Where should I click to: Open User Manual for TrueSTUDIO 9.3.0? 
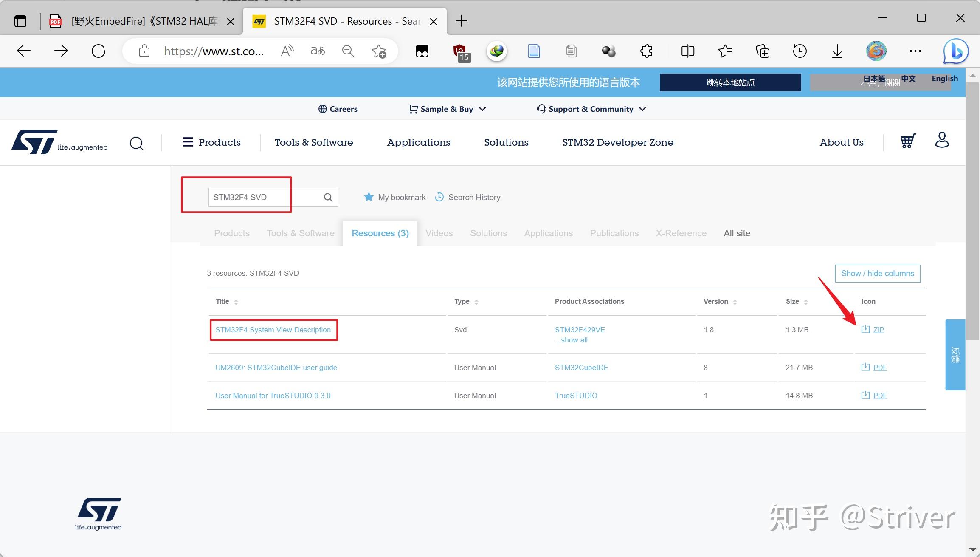coord(273,396)
